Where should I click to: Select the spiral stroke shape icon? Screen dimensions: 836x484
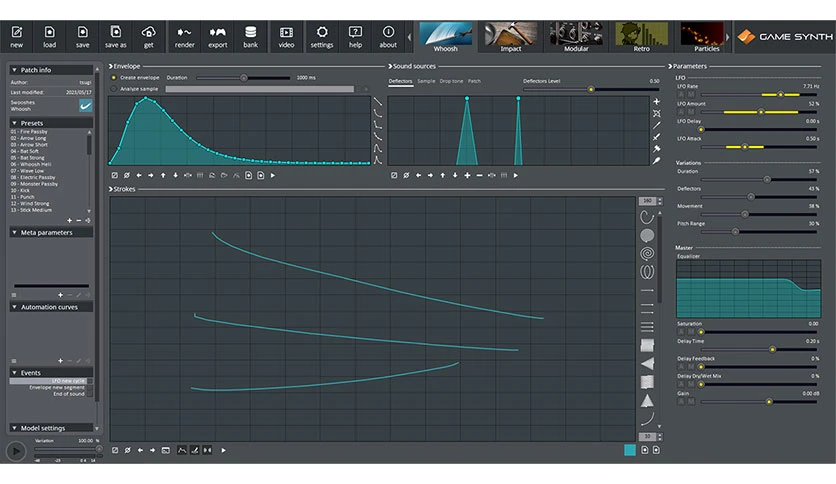pyautogui.click(x=647, y=253)
